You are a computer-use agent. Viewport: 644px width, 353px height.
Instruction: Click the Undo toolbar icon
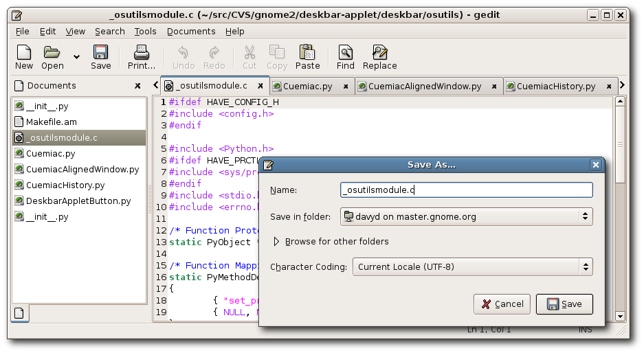pos(184,53)
